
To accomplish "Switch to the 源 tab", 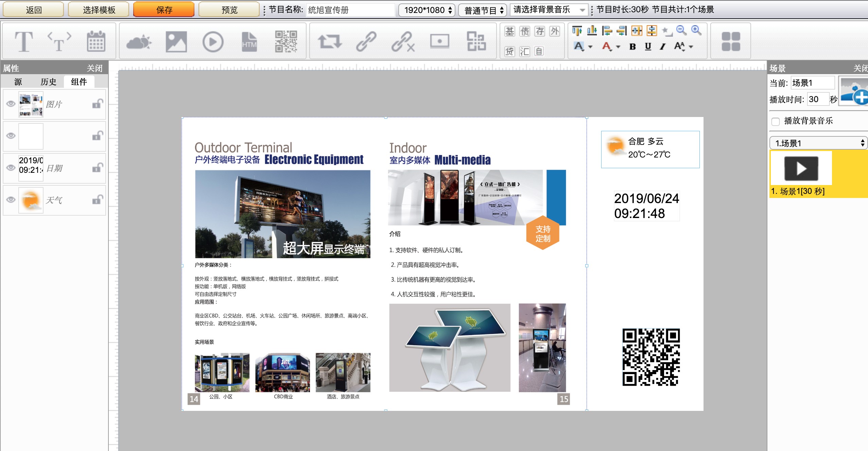I will click(x=18, y=82).
